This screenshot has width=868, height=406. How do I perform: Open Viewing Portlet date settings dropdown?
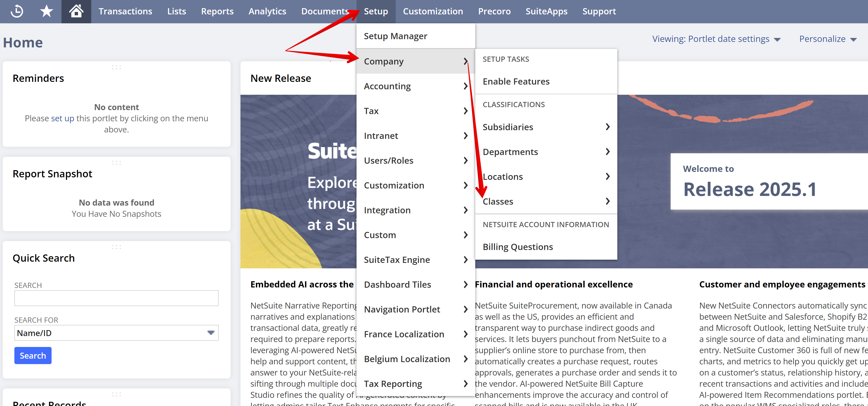[x=716, y=39]
